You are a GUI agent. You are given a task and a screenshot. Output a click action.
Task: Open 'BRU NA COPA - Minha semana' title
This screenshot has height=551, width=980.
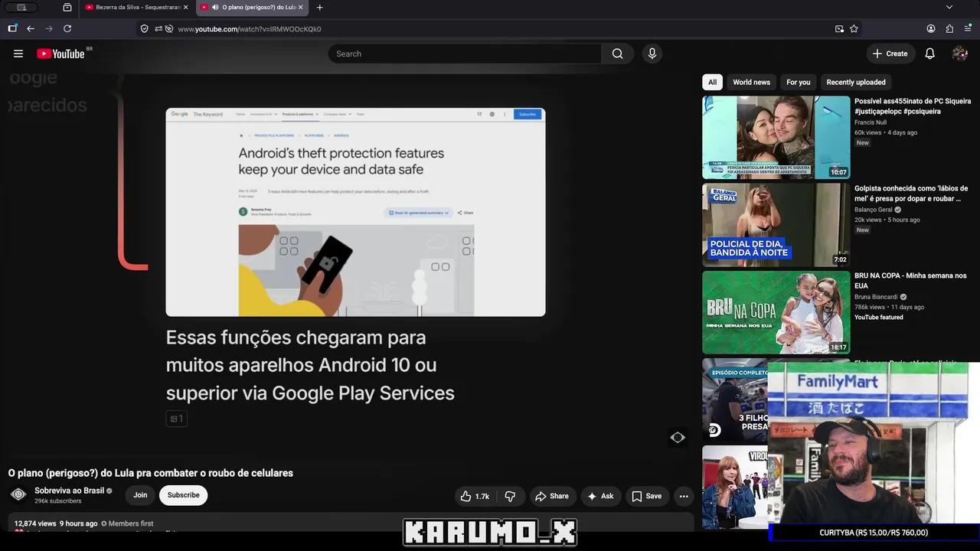tap(910, 281)
